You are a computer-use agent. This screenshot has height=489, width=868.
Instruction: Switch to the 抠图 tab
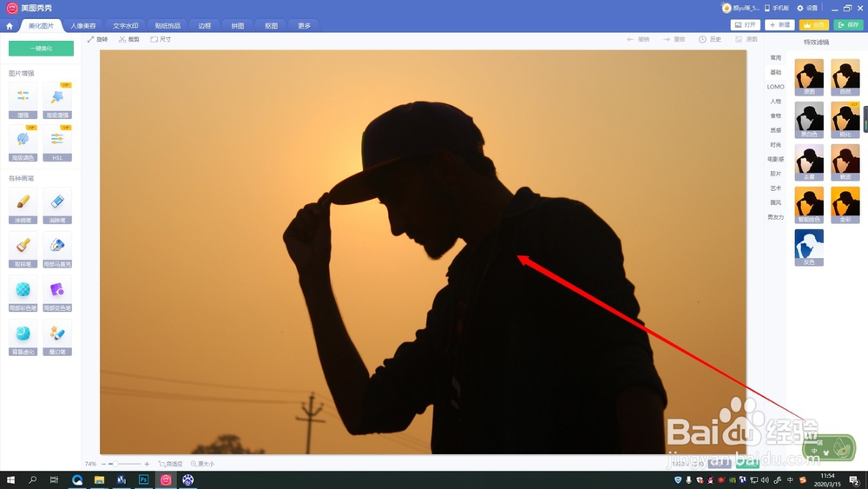(271, 25)
